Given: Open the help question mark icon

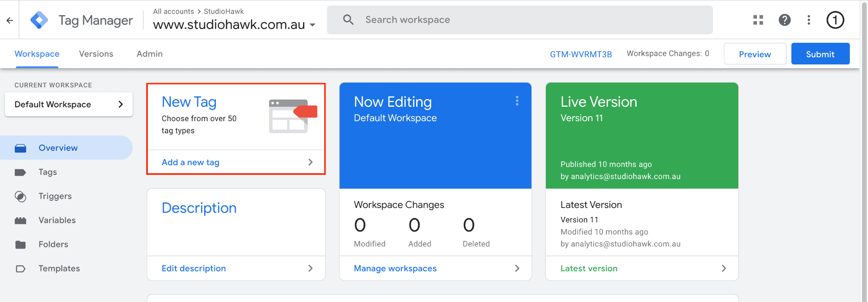Looking at the screenshot, I should pyautogui.click(x=785, y=20).
